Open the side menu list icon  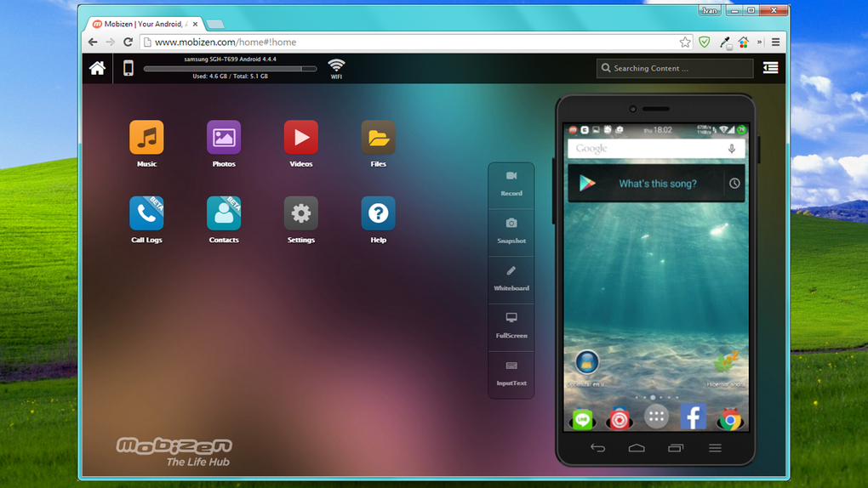click(771, 67)
